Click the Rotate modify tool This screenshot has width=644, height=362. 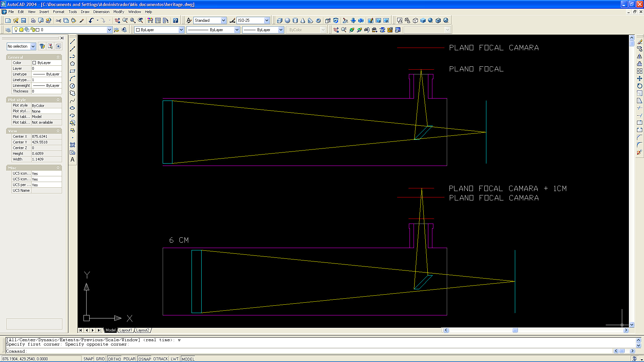640,86
